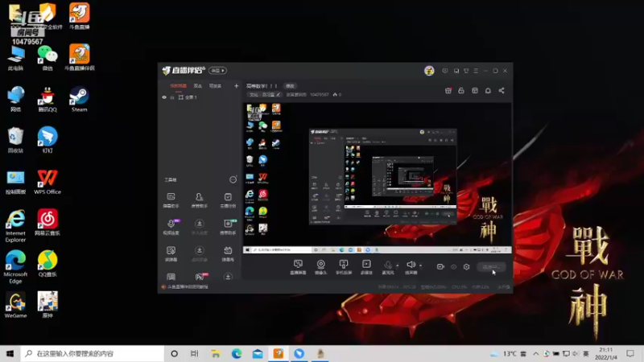Toggle preview eye icon in bottom bar

[453, 267]
